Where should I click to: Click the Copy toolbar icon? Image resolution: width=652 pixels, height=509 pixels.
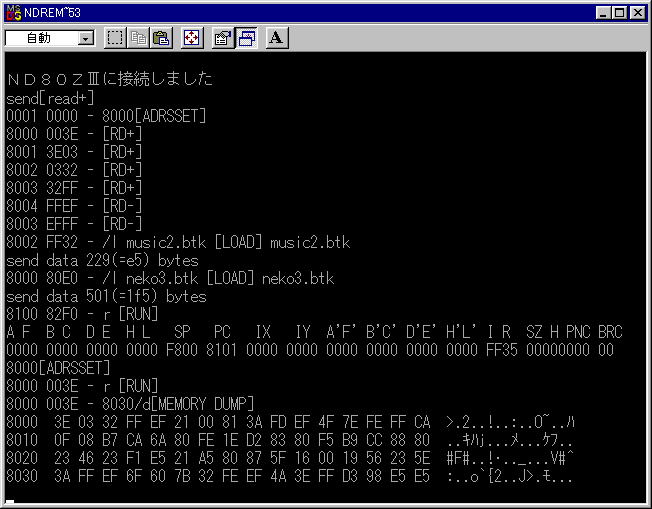click(x=138, y=38)
